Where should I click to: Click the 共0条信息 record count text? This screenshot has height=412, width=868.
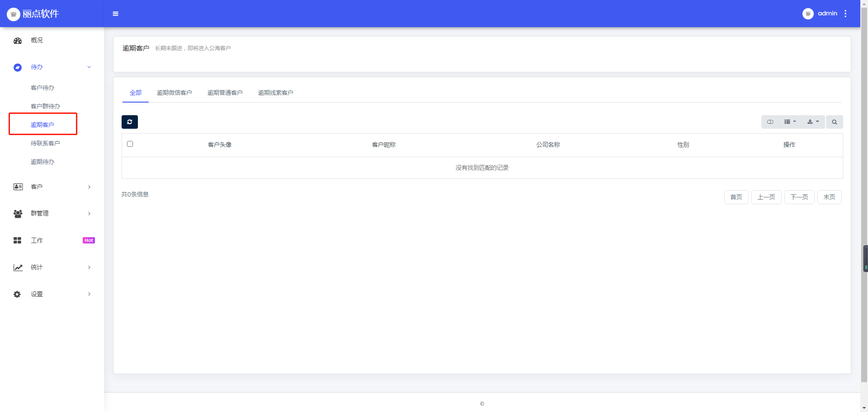click(x=135, y=194)
